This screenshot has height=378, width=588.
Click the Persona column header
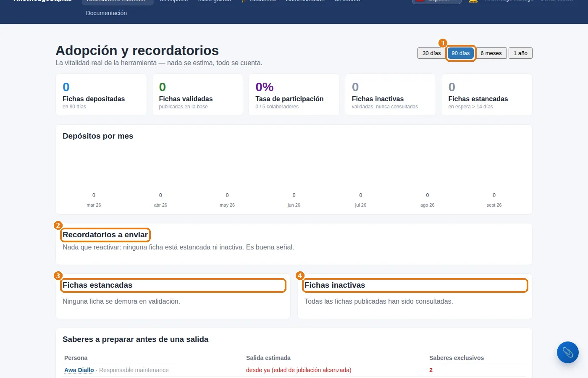tap(76, 358)
